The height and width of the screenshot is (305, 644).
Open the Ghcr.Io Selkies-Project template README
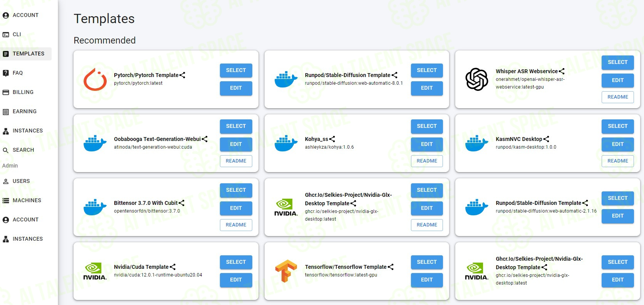(427, 225)
